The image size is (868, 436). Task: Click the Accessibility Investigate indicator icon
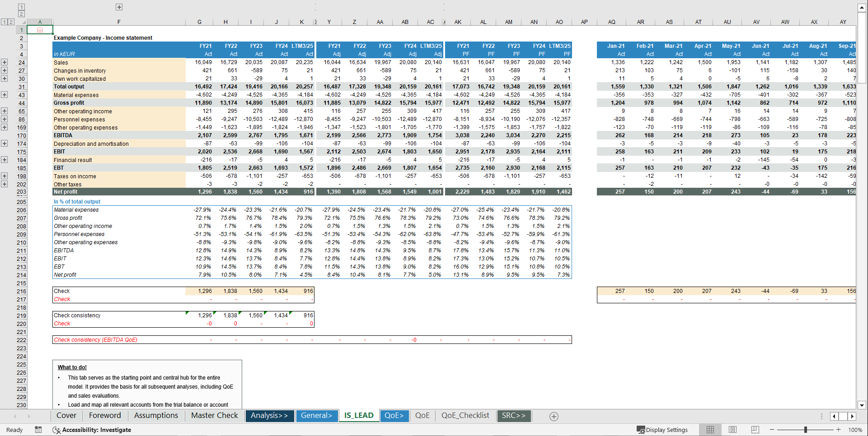point(56,430)
